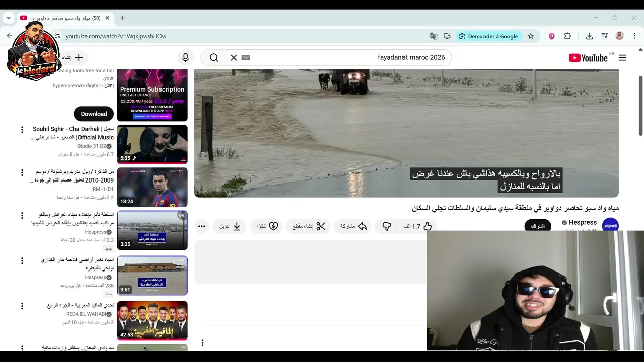Open options menu for 3:51 Hespress video
Image resolution: width=644 pixels, height=362 pixels.
22,261
